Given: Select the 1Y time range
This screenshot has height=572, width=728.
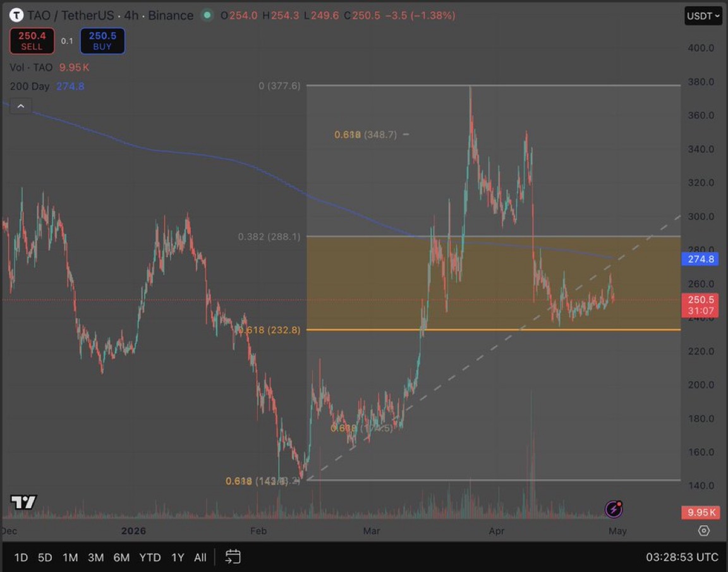Looking at the screenshot, I should [x=178, y=557].
